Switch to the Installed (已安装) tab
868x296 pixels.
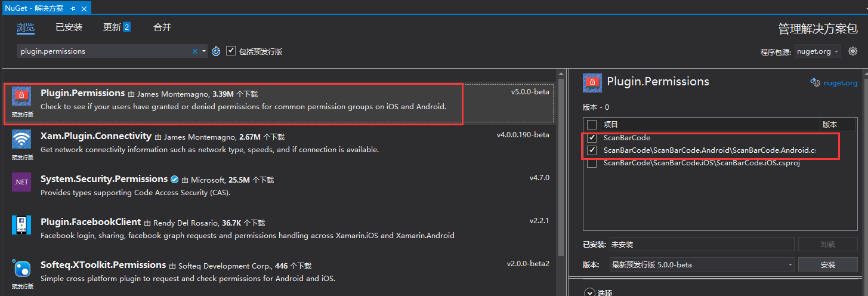pos(69,27)
